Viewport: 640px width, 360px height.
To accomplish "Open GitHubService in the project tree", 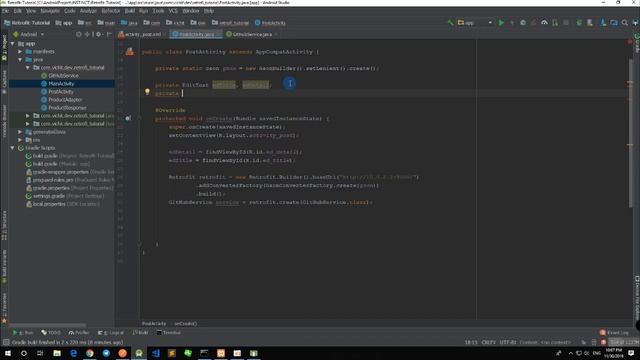I will [63, 76].
